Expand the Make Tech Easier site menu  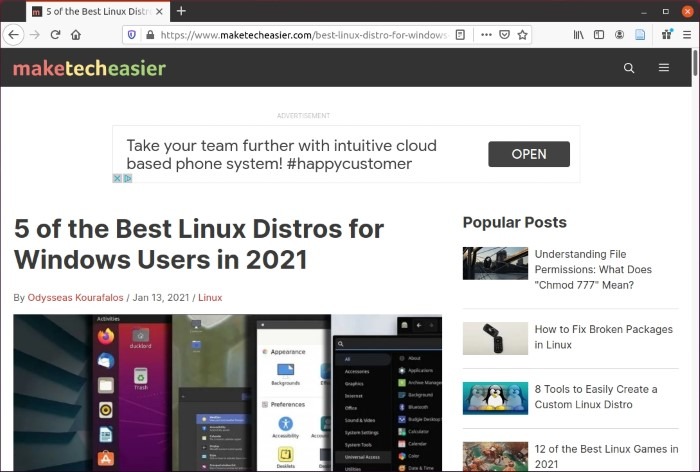(x=664, y=68)
